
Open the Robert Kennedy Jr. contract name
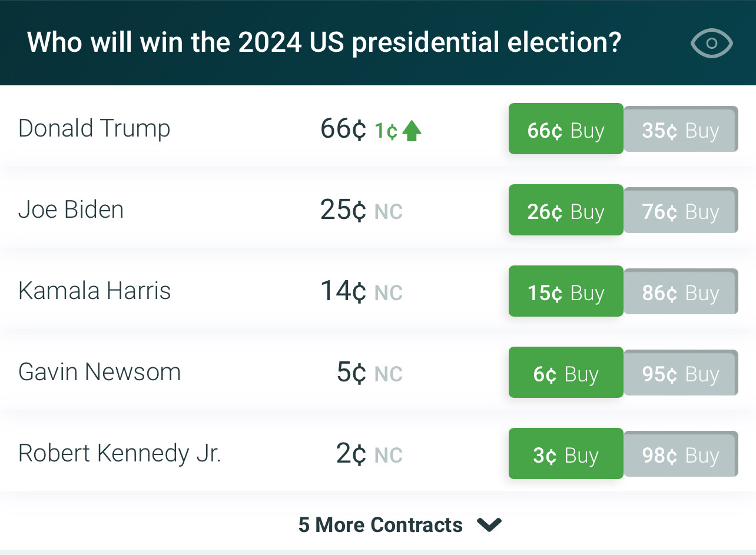120,454
